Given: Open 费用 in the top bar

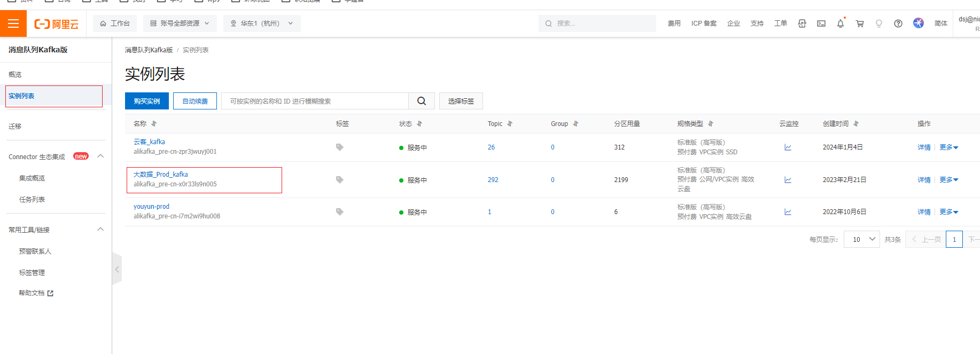Looking at the screenshot, I should pyautogui.click(x=674, y=23).
